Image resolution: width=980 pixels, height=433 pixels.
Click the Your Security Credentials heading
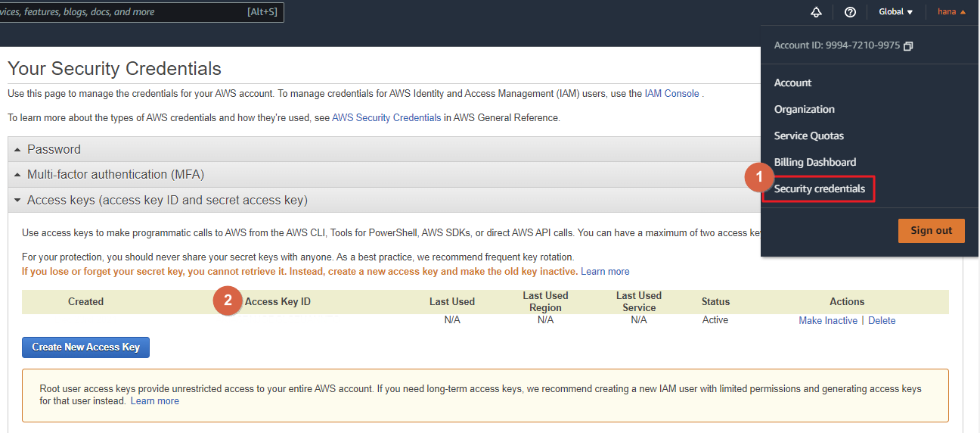pos(114,68)
